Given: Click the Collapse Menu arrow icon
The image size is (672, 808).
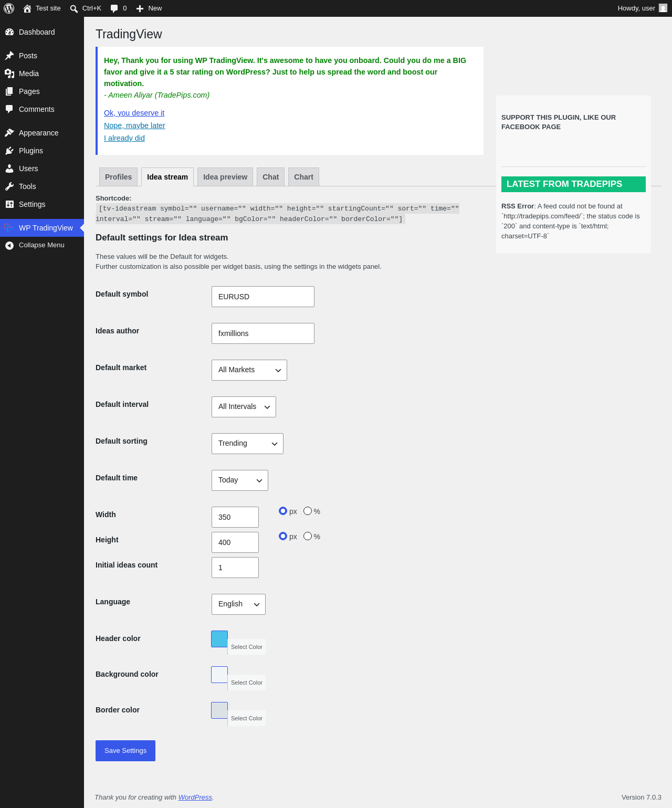Looking at the screenshot, I should (9, 245).
